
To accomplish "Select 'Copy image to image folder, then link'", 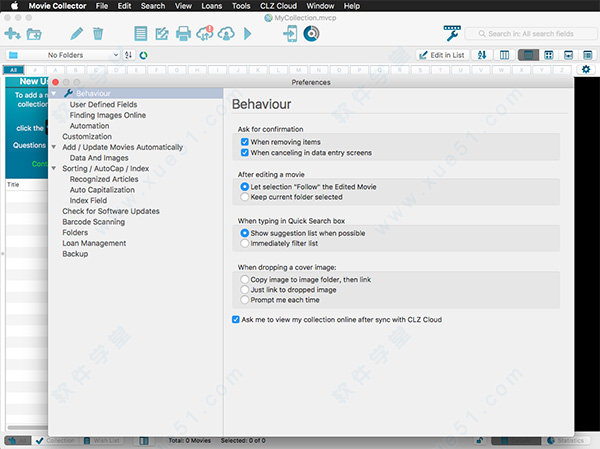I will tap(245, 279).
